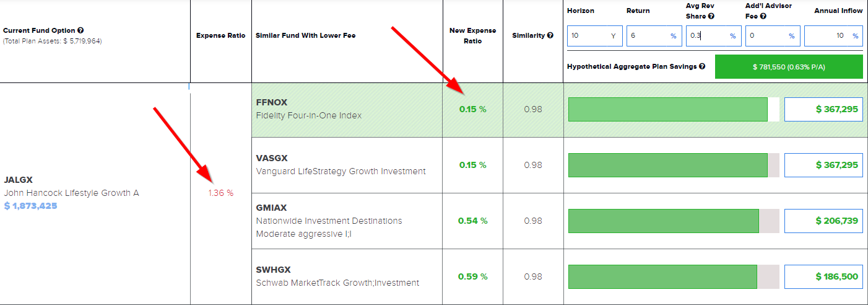Focus the Return percentage input

pyautogui.click(x=647, y=36)
